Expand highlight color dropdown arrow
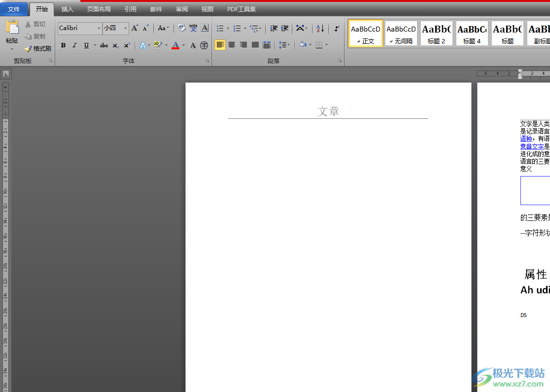This screenshot has width=550, height=392. tap(166, 45)
